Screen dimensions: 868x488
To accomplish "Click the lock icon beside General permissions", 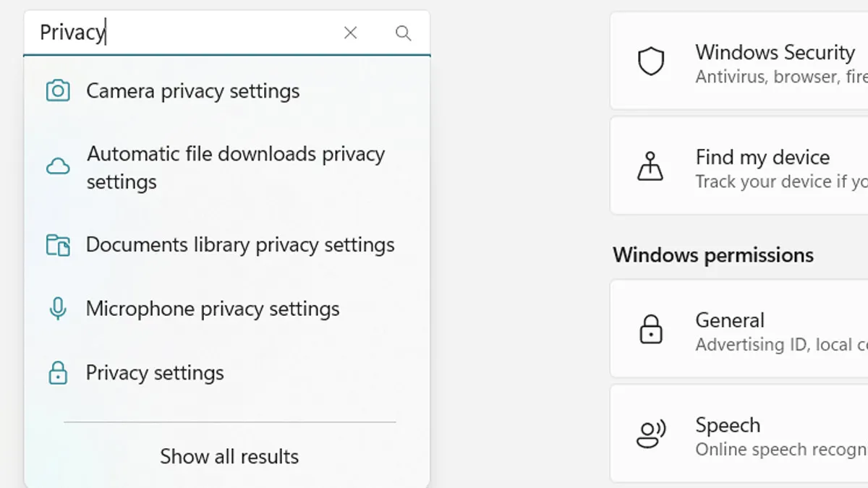I will [x=652, y=330].
